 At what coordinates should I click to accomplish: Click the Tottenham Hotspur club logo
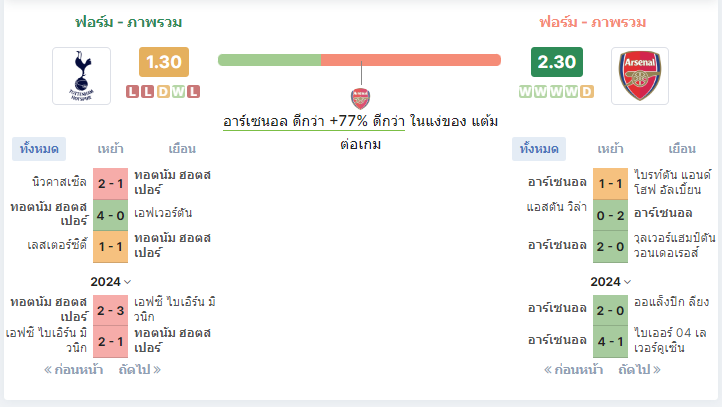point(82,76)
